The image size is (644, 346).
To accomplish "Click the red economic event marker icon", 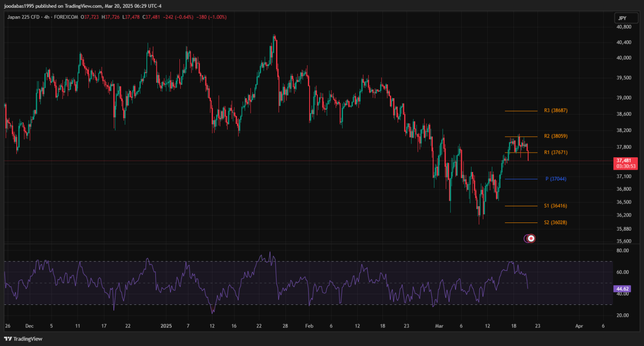I will [531, 238].
